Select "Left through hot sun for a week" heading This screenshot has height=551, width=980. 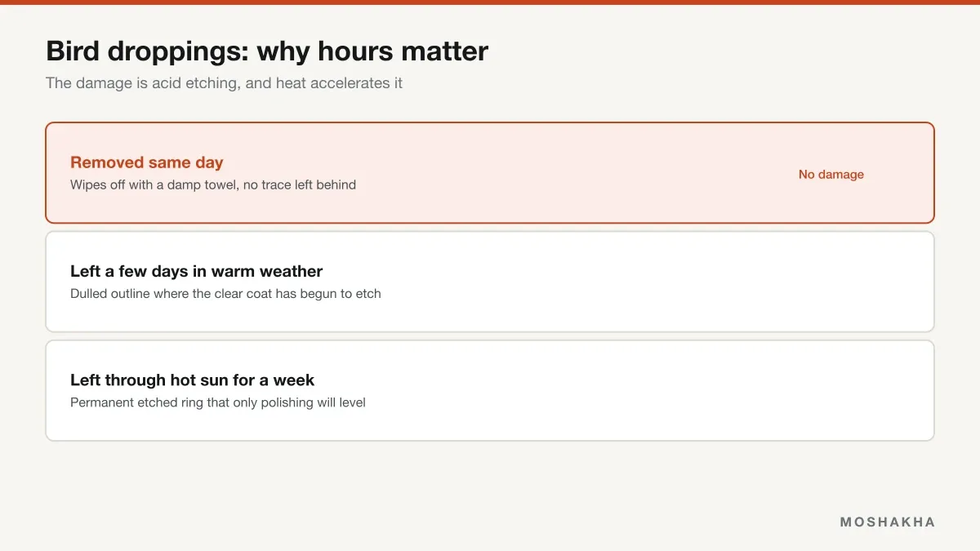point(193,380)
